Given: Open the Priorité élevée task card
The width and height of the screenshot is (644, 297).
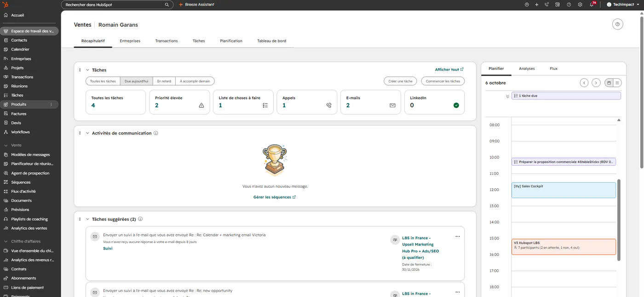Looking at the screenshot, I should 179,102.
